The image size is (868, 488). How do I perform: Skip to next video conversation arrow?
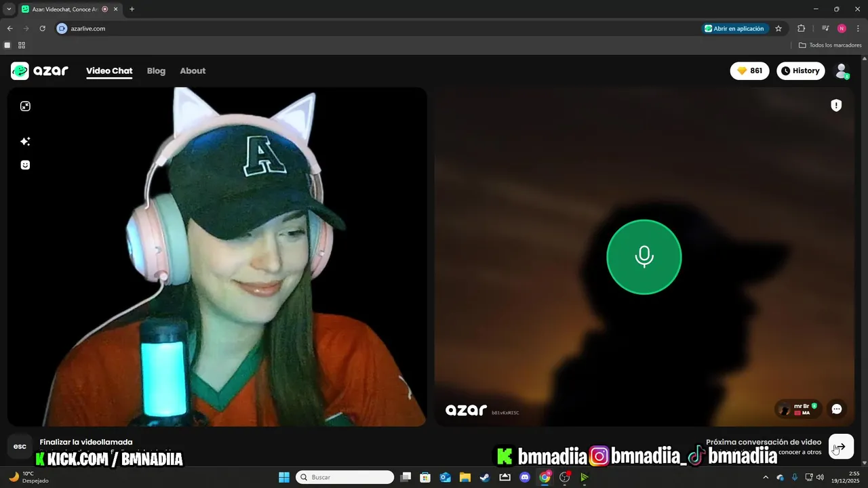click(x=841, y=447)
